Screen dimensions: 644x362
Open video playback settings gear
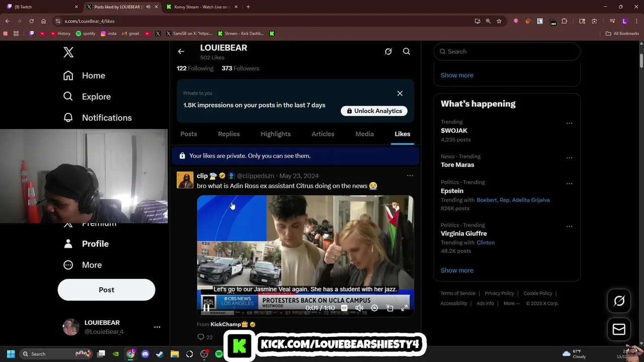374,308
